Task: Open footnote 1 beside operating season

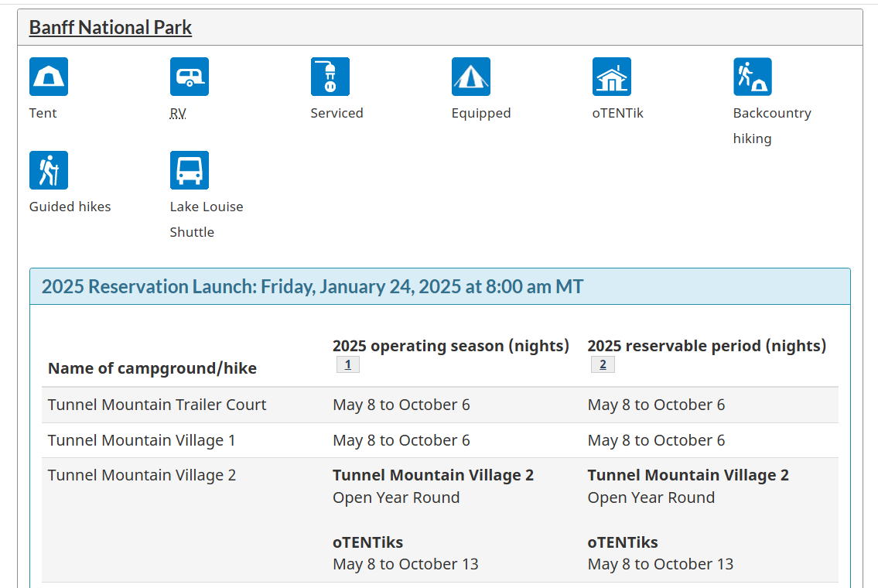Action: pyautogui.click(x=348, y=364)
